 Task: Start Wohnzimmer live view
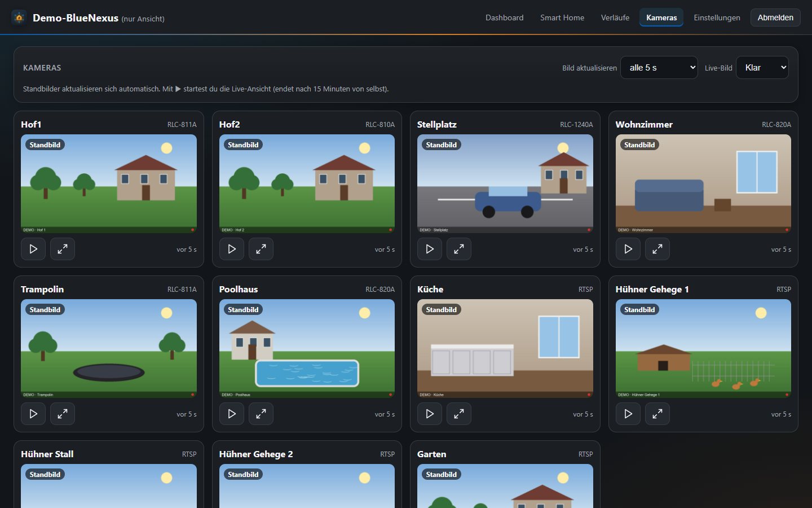pyautogui.click(x=628, y=249)
